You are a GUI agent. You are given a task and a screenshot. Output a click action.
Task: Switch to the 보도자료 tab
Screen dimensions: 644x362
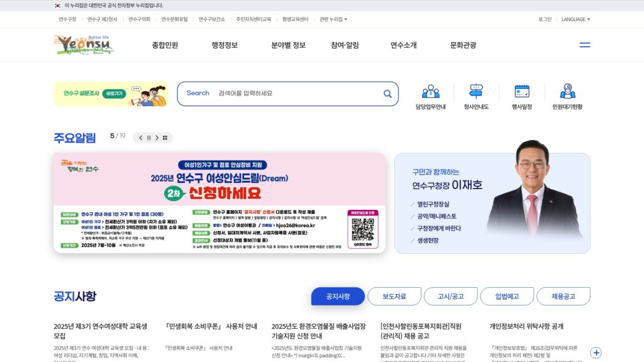(x=394, y=297)
